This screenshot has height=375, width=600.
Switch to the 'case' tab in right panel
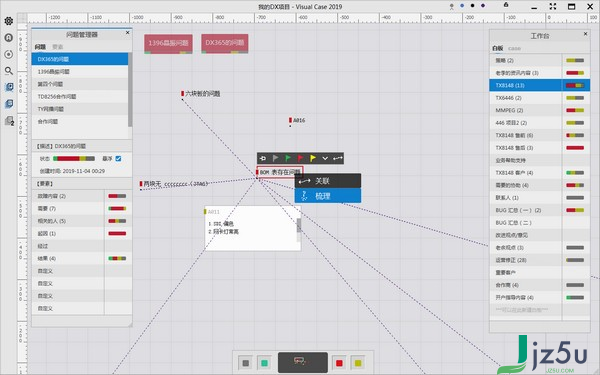pyautogui.click(x=514, y=48)
